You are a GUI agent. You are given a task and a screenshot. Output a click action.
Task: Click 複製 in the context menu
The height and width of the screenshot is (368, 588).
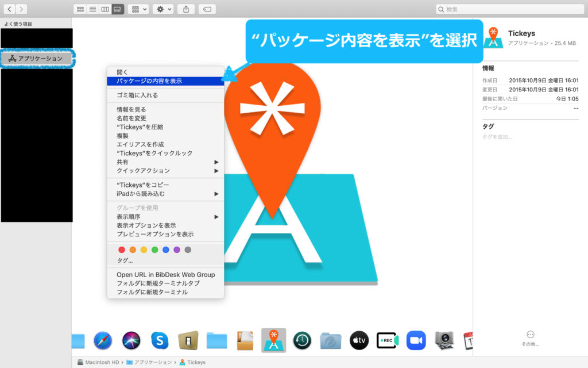click(x=165, y=136)
